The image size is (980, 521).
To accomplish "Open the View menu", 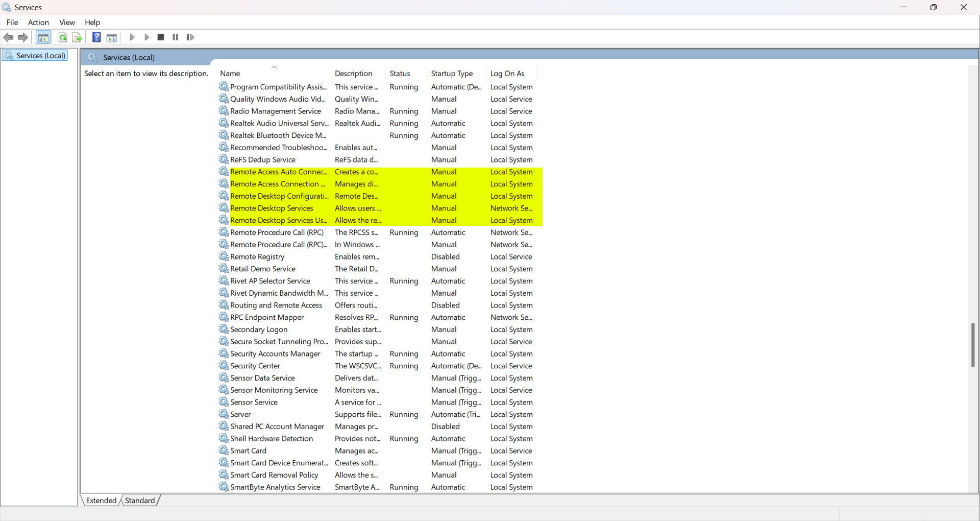I will coord(67,22).
